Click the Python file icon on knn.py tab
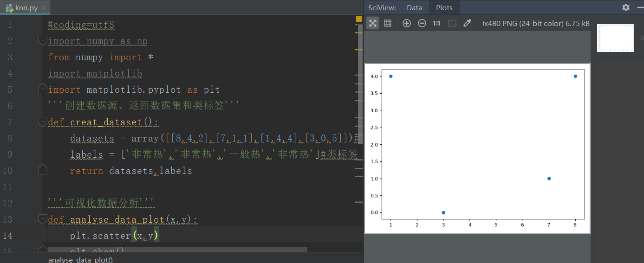Image resolution: width=644 pixels, height=263 pixels. pos(9,8)
